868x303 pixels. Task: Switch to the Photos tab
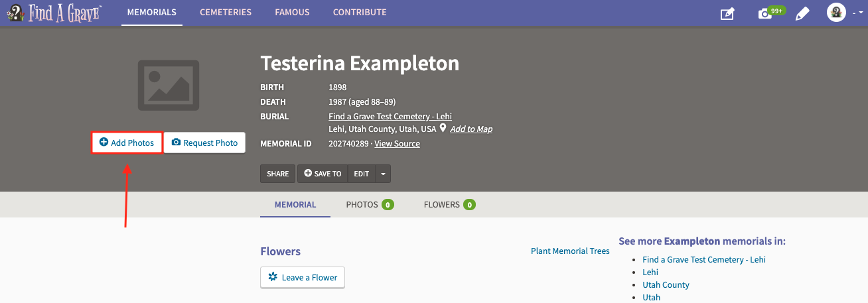coord(370,204)
